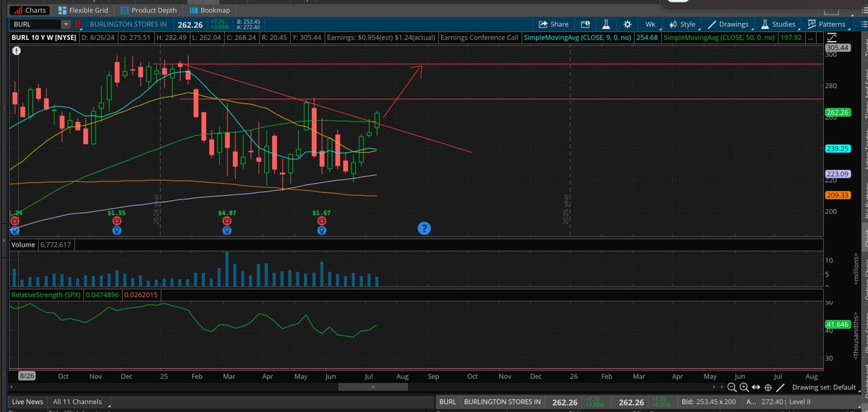Click the 223.09 price axis bubble
The image size is (868, 412).
[838, 173]
